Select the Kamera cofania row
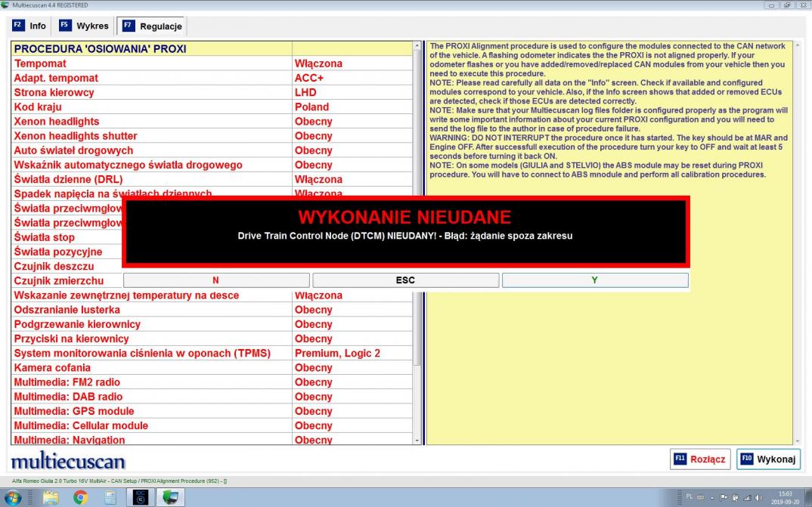The image size is (812, 507). (212, 367)
